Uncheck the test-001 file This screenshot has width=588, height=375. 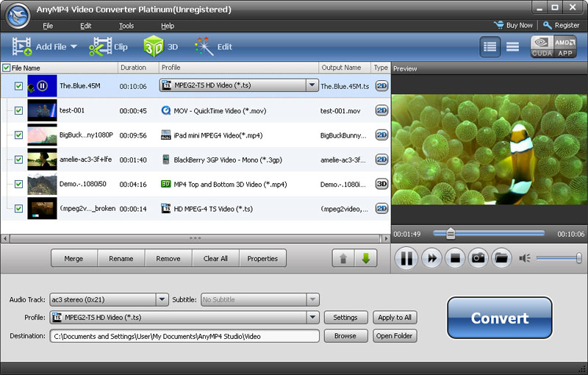(18, 110)
